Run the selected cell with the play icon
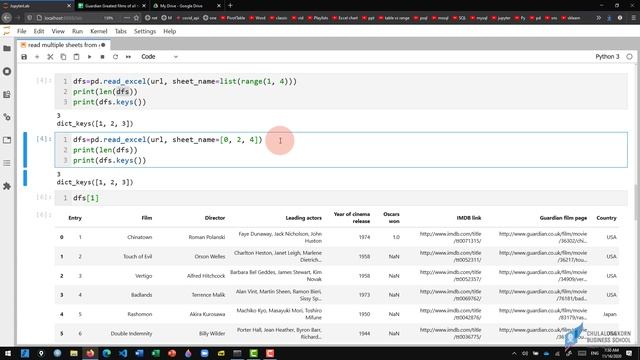 pyautogui.click(x=89, y=57)
